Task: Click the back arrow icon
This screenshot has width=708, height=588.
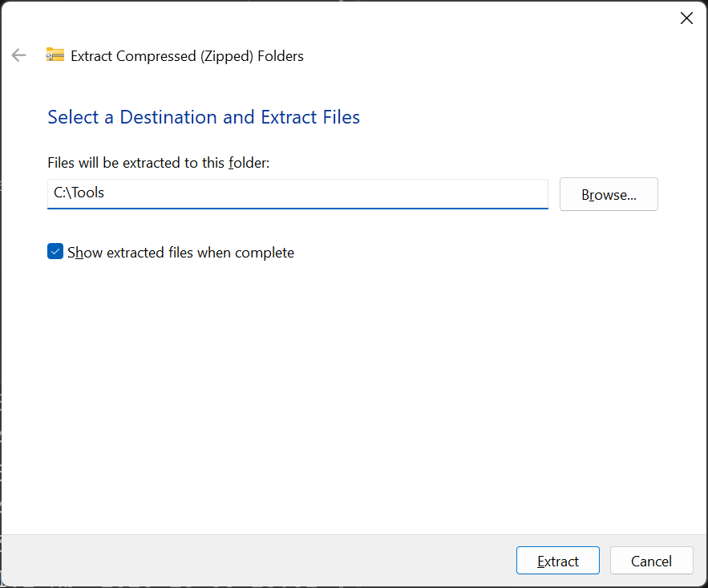Action: (x=19, y=55)
